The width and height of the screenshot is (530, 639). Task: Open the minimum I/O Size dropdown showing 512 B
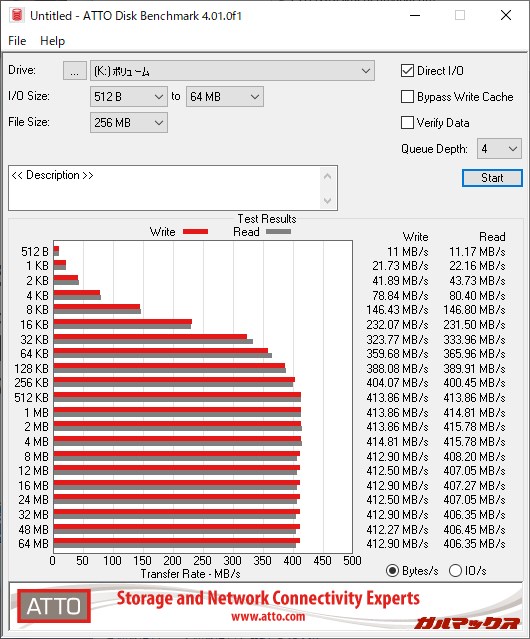pyautogui.click(x=129, y=97)
